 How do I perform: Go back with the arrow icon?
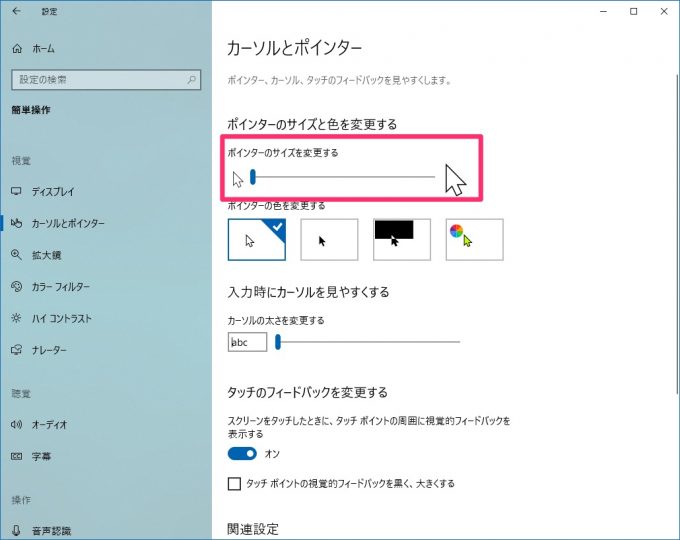(x=16, y=11)
